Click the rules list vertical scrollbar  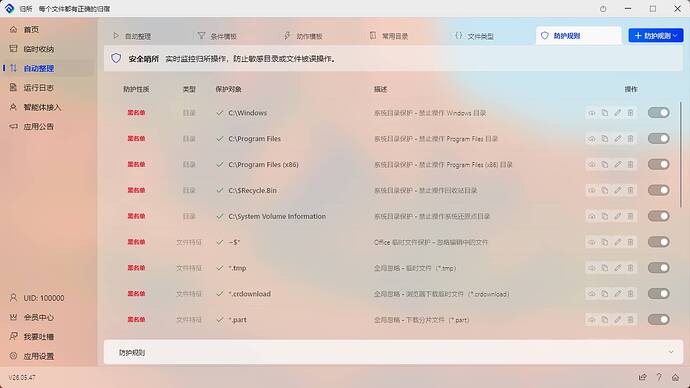pos(681,154)
